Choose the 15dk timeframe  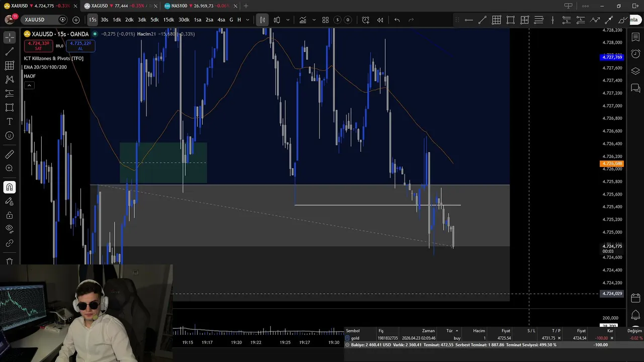(169, 20)
